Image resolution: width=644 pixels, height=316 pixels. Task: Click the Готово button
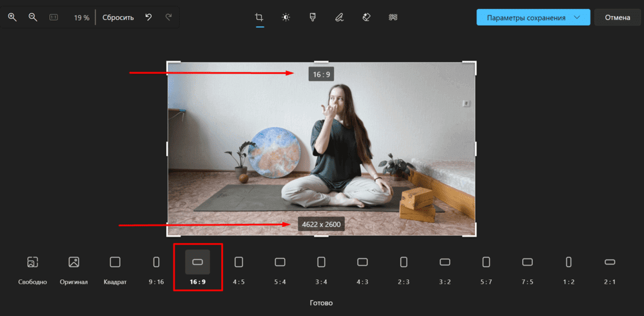(321, 303)
